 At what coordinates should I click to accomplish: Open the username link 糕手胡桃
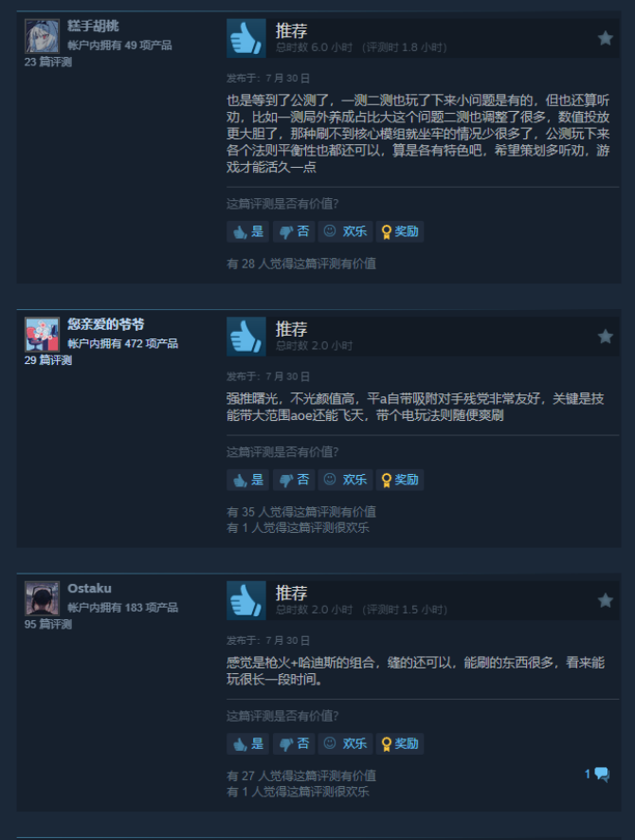[x=93, y=26]
